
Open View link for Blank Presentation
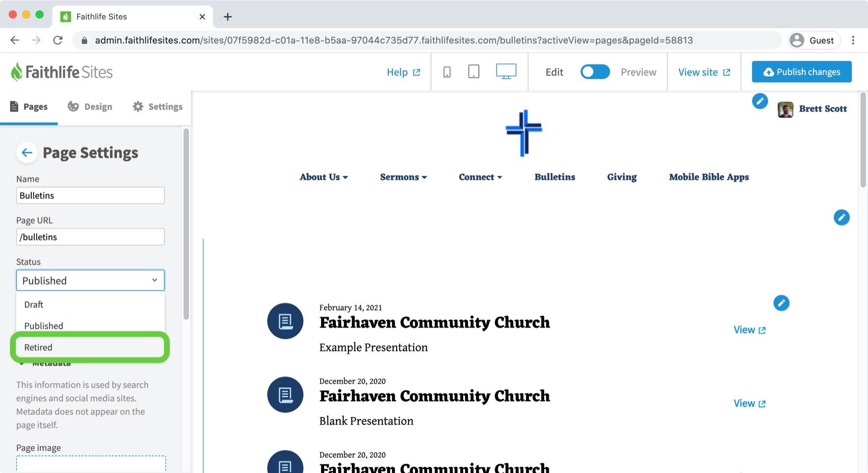(x=750, y=404)
